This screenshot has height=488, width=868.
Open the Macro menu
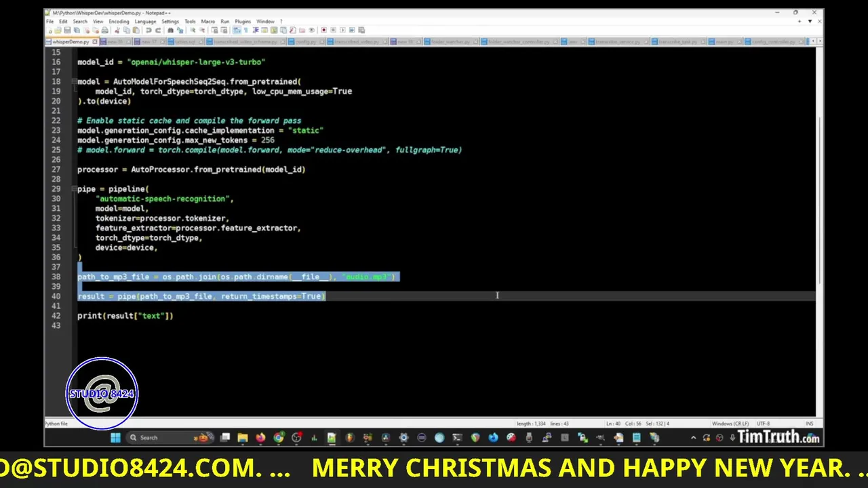[208, 21]
